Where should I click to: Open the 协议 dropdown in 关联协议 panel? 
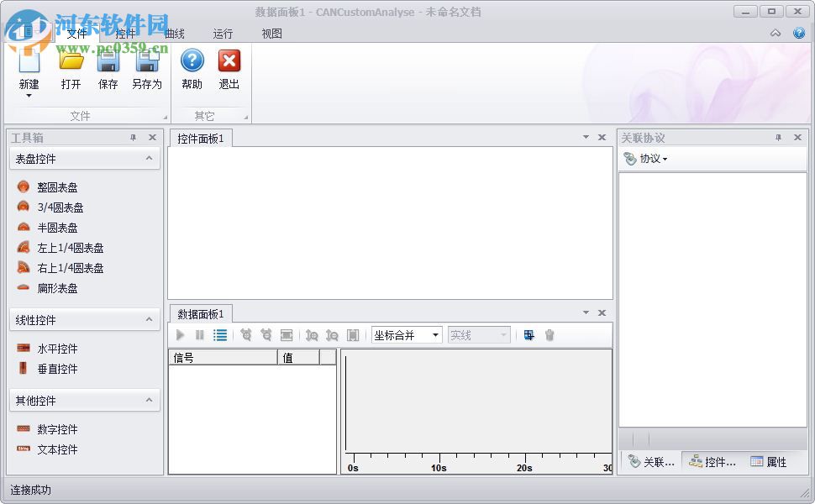click(x=651, y=159)
